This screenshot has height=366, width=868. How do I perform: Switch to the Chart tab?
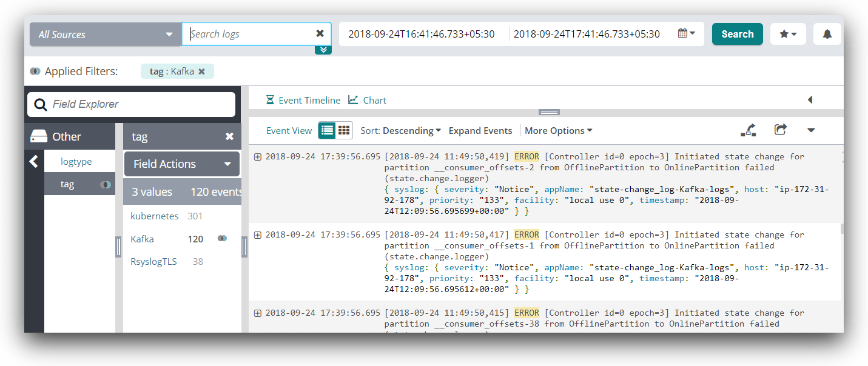pyautogui.click(x=368, y=101)
